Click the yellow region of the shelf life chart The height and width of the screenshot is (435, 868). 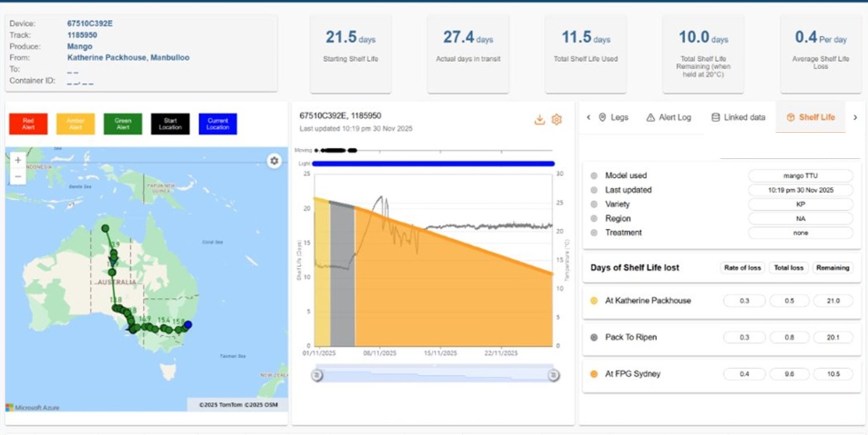pos(322,273)
